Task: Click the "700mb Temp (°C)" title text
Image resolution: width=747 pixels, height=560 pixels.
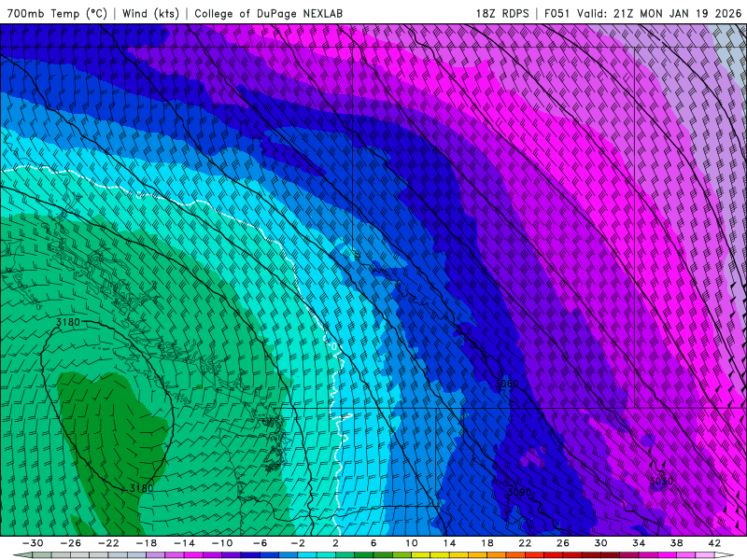Action: (57, 14)
